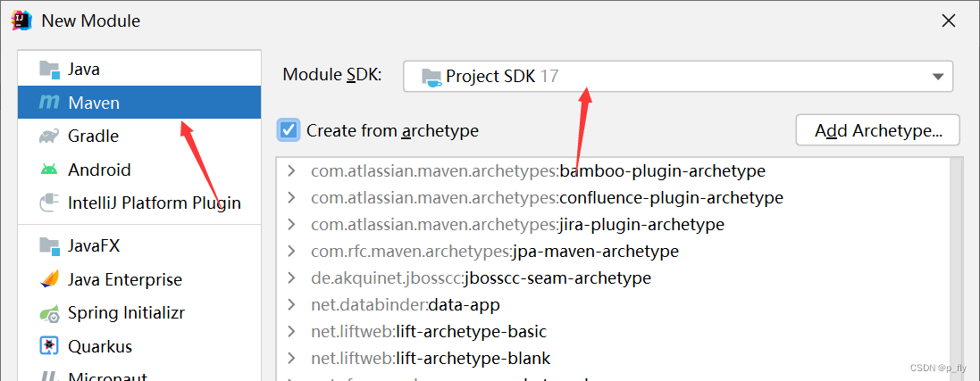This screenshot has height=381, width=980.
Task: Select Maven module type
Action: click(139, 103)
